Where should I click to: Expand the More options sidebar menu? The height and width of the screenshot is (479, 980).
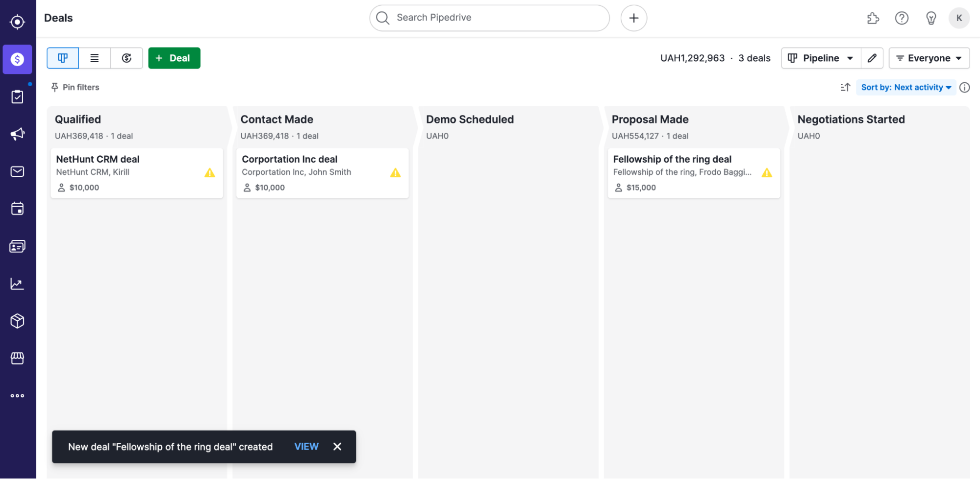[x=17, y=396]
